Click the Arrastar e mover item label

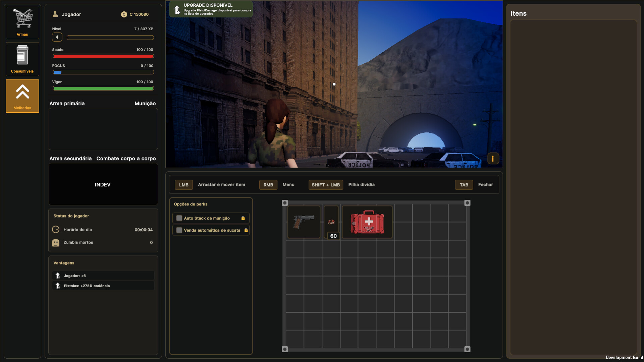[221, 185]
